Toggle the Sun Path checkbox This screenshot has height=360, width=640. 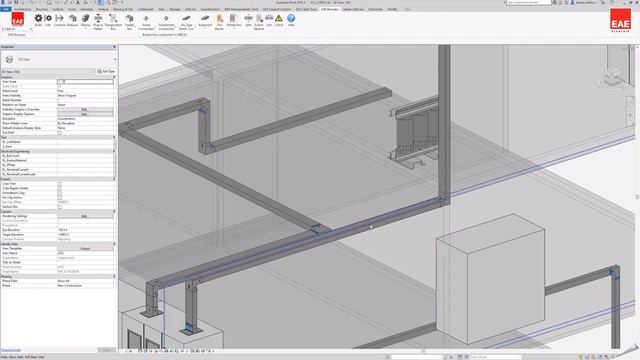click(x=60, y=133)
